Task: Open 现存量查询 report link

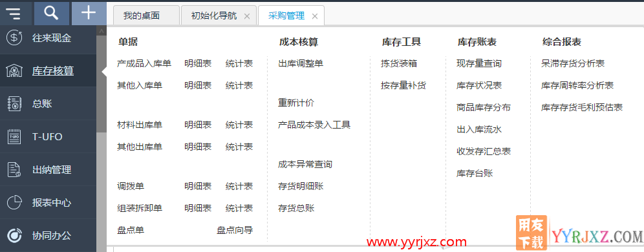Action: pos(479,63)
